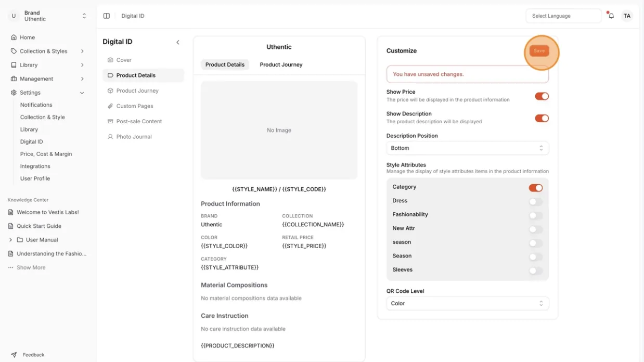Turn on the Sleeves attribute toggle

(x=536, y=270)
